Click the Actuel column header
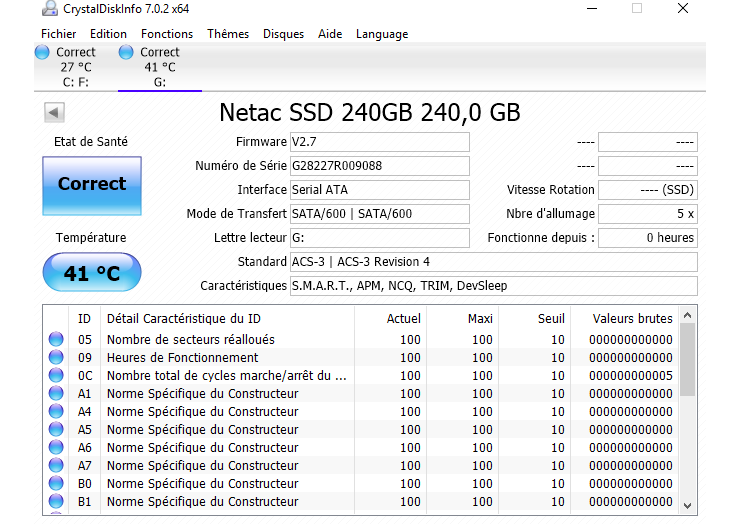Viewport: 740px width, 524px height. click(x=391, y=319)
